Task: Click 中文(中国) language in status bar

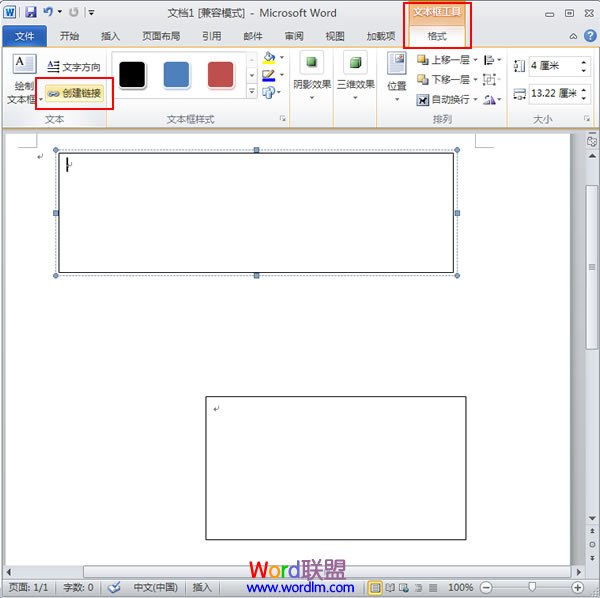Action: pos(155,587)
